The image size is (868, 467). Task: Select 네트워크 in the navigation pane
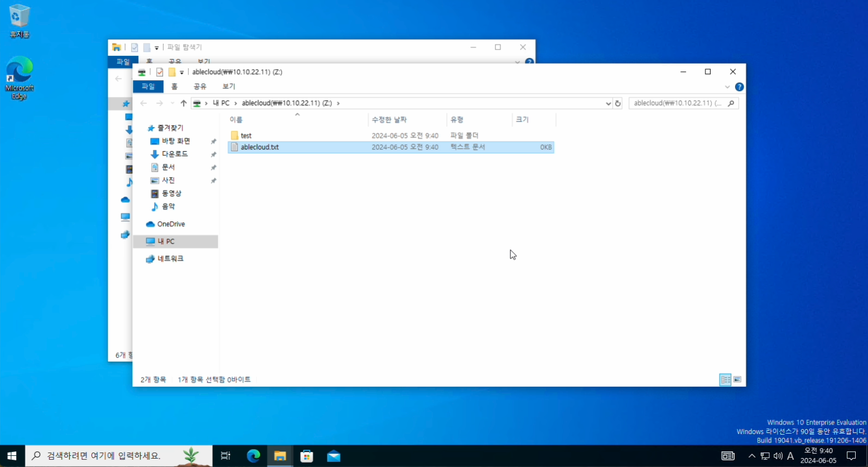tap(170, 259)
